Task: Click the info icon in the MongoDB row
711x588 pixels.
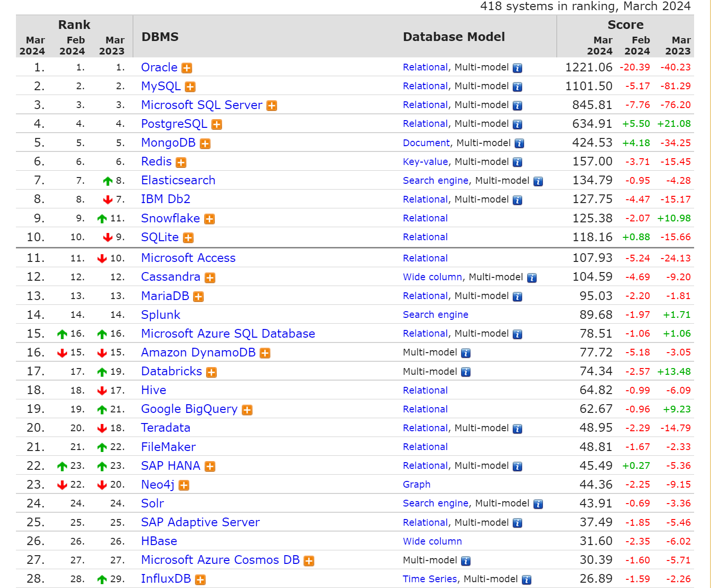Action: 519,143
